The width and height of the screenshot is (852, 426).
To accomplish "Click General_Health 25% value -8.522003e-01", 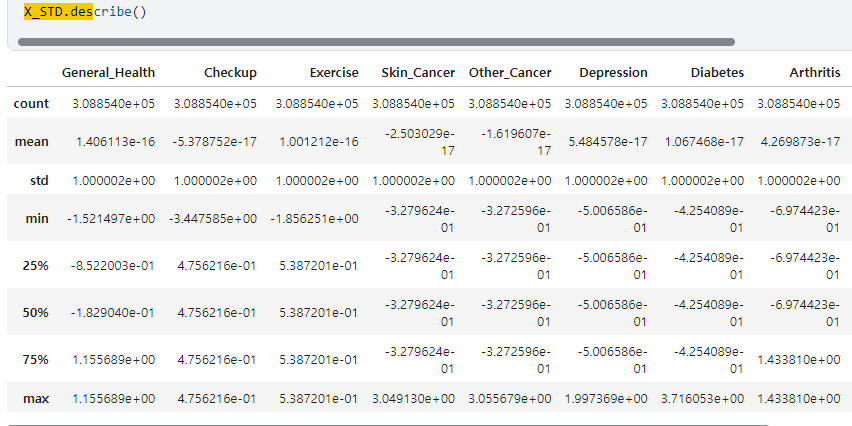I will click(112, 266).
